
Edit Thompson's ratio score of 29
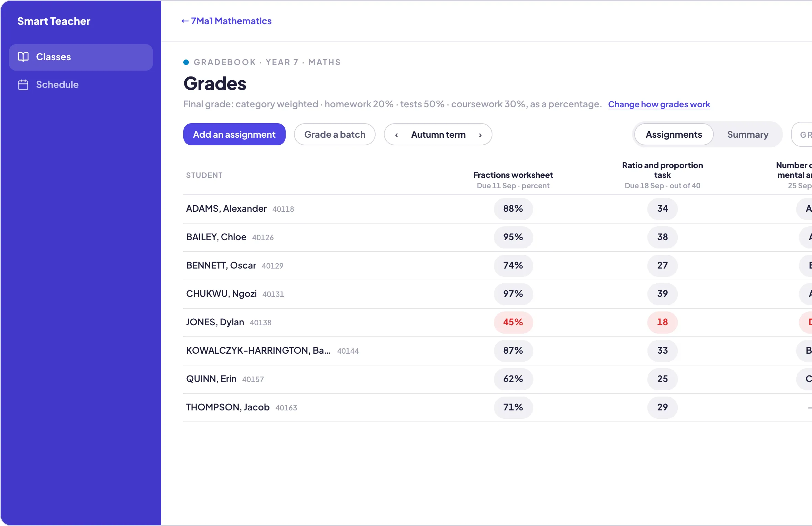tap(663, 407)
